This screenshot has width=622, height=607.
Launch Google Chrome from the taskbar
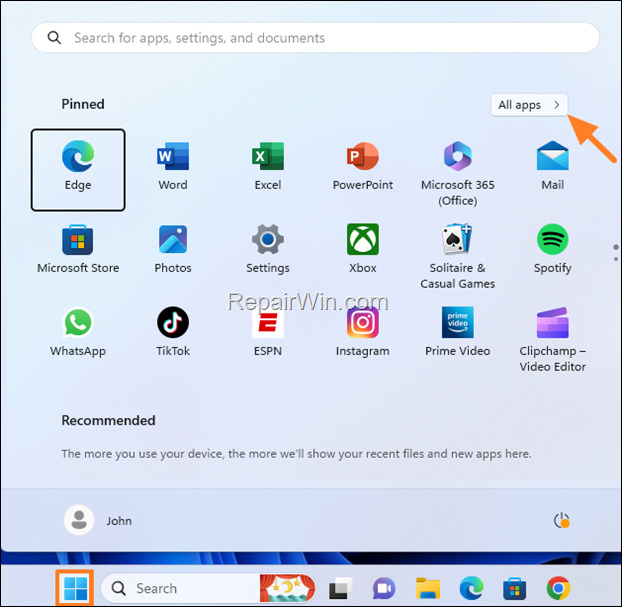[x=558, y=588]
